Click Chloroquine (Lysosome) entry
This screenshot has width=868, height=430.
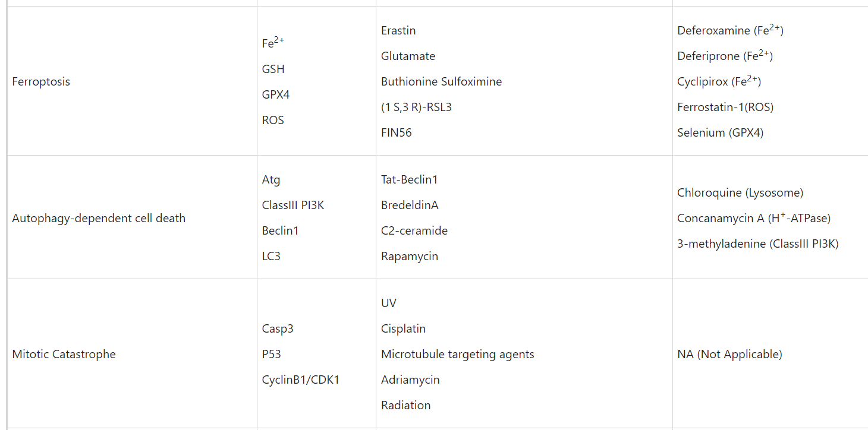(x=740, y=192)
